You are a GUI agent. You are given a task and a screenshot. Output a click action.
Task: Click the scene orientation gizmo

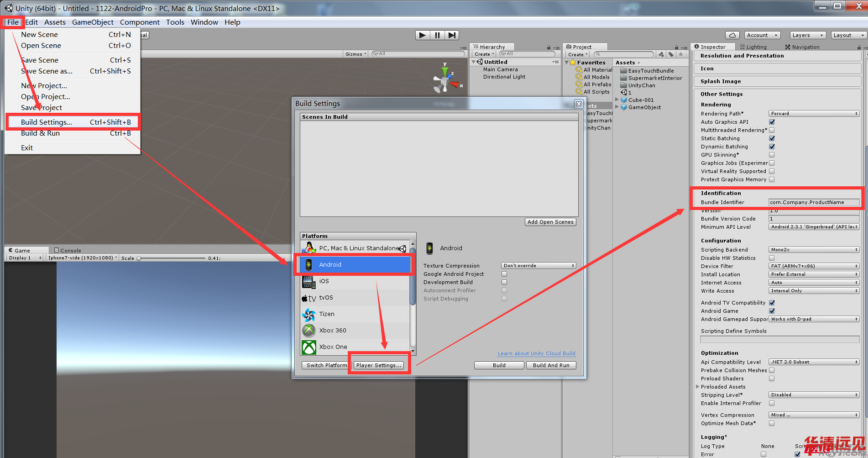point(445,81)
